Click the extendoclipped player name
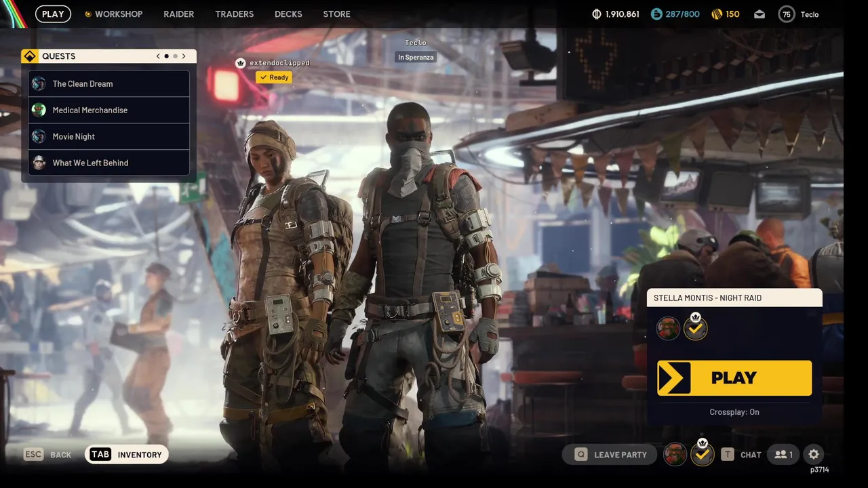This screenshot has height=488, width=868. (x=279, y=63)
